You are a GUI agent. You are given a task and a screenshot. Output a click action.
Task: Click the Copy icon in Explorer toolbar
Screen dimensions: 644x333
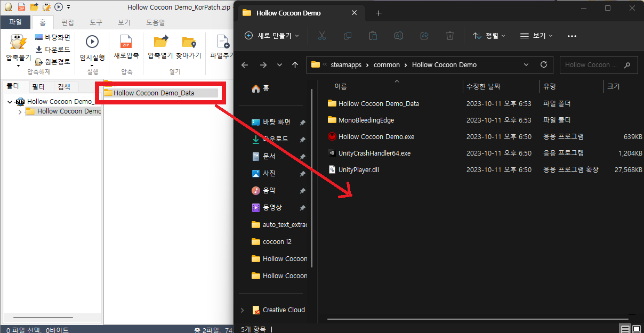point(348,36)
